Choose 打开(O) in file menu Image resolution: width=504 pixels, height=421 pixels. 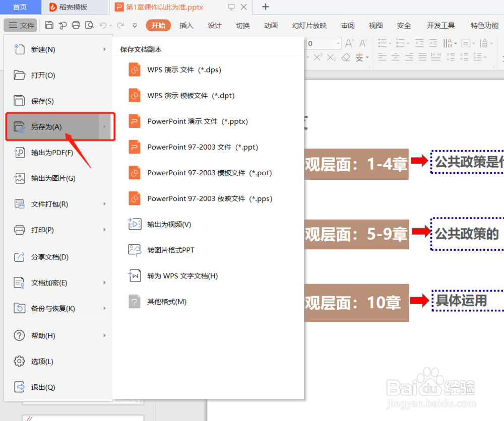tap(59, 75)
